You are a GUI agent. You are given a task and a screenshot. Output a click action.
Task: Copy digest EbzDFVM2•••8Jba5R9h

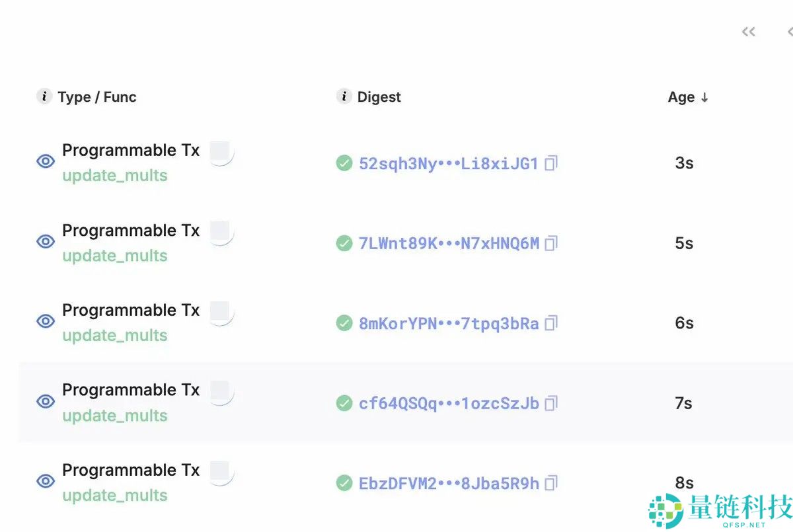[x=551, y=483]
